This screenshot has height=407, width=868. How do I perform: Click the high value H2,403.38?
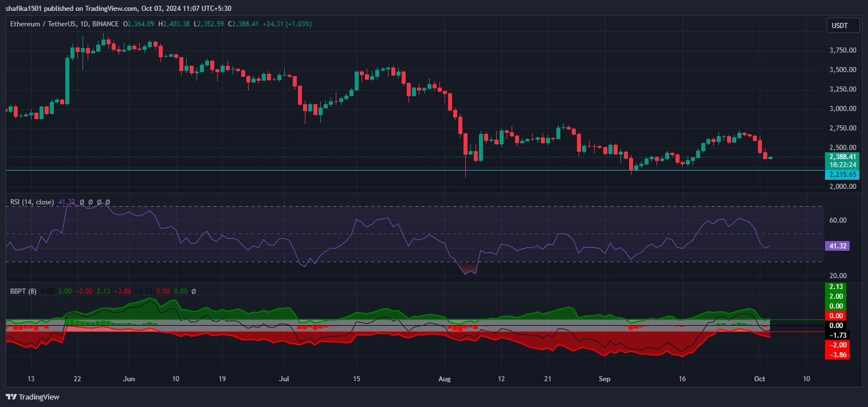tap(174, 24)
